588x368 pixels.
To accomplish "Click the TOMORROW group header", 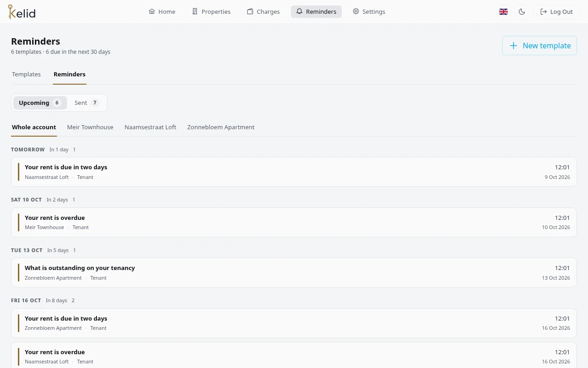I will [28, 149].
